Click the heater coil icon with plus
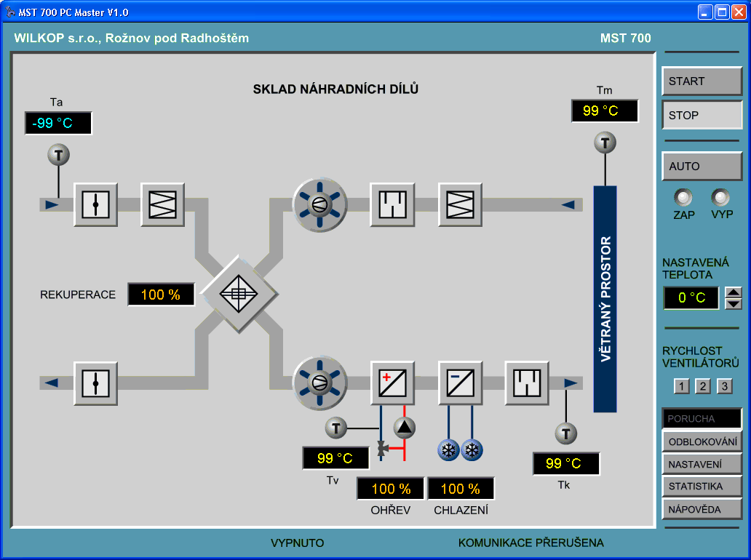Viewport: 751px width, 560px height. click(x=392, y=383)
